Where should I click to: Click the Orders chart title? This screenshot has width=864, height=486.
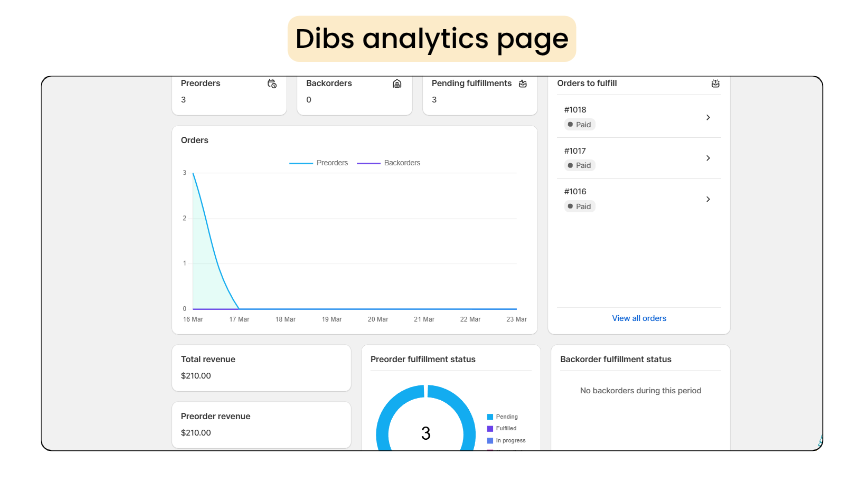(195, 141)
